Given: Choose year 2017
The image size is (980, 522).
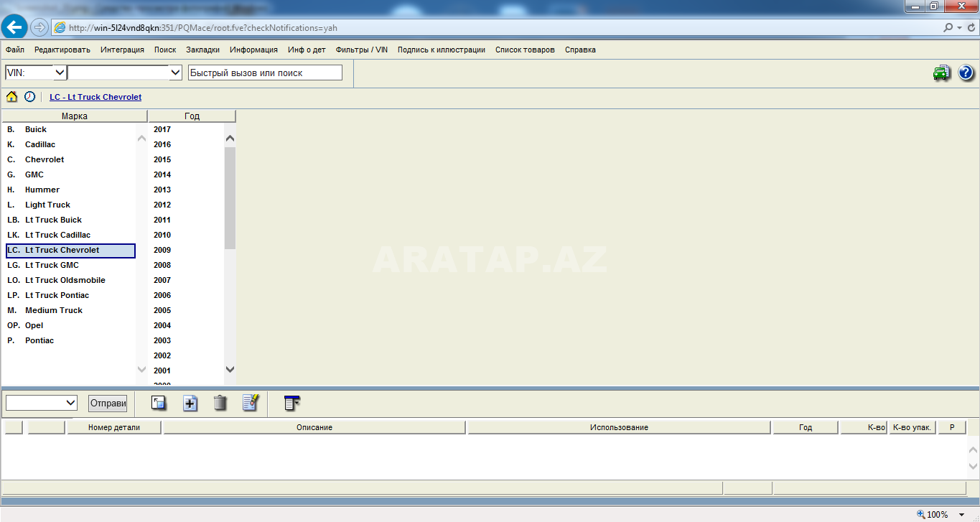Looking at the screenshot, I should [x=162, y=129].
